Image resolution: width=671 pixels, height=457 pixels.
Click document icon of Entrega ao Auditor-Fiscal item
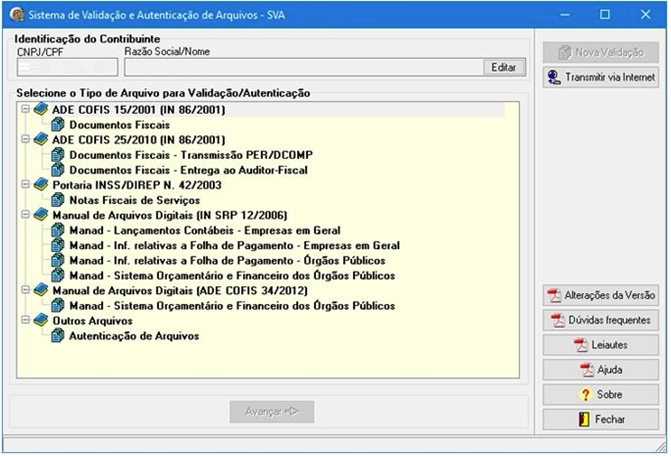(58, 170)
